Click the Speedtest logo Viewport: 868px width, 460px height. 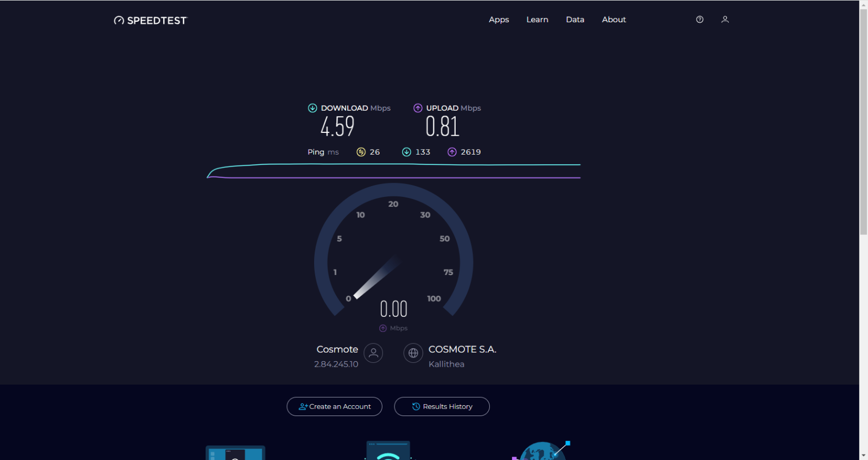click(150, 20)
